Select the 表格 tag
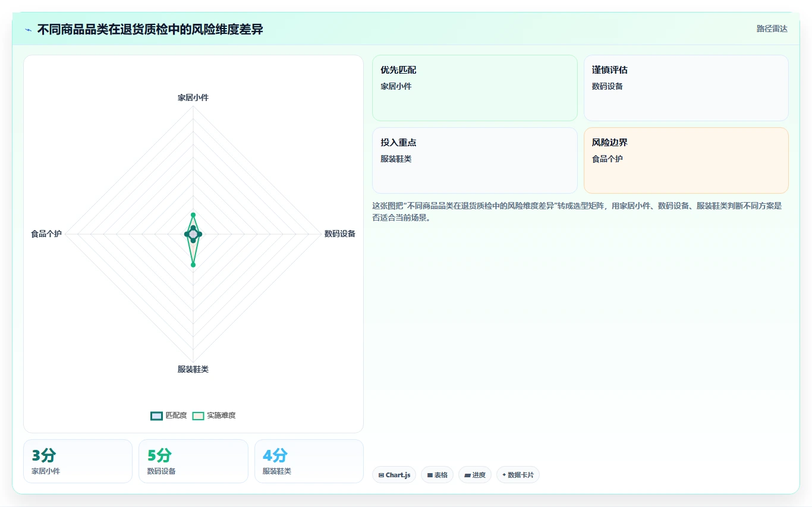812x507 pixels. point(437,475)
